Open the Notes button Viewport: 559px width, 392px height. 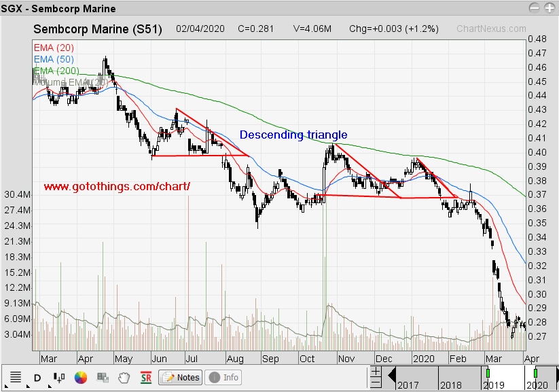coord(181,377)
